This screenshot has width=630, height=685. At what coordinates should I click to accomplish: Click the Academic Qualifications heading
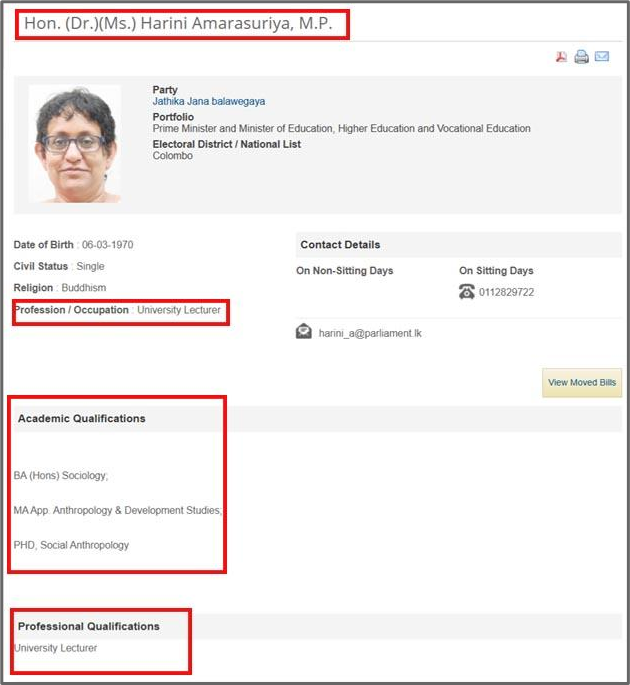coord(82,419)
